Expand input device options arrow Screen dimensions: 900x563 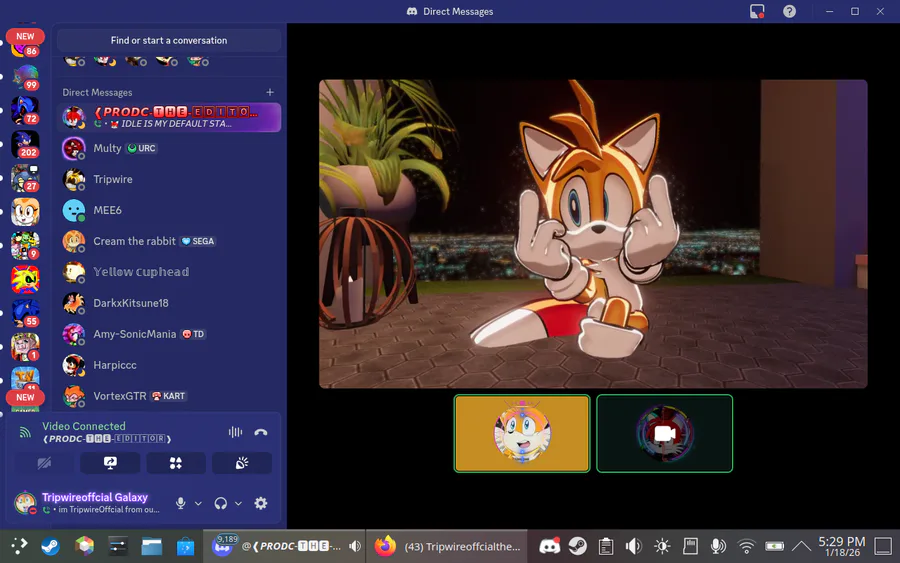(198, 503)
